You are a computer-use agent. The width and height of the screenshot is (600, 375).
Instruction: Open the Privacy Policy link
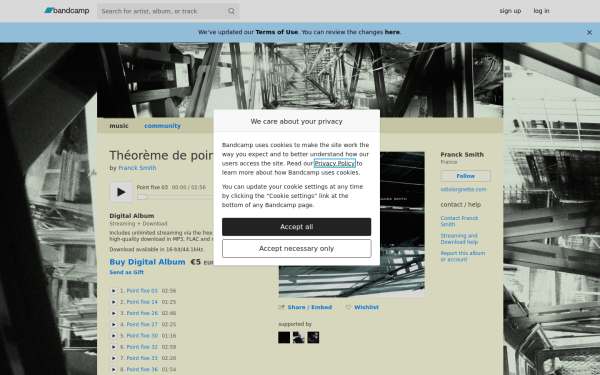[334, 163]
